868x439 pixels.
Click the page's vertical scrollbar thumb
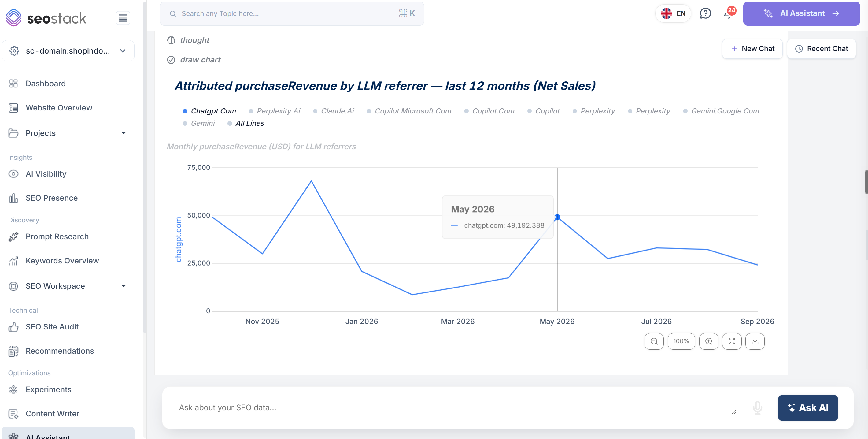click(866, 182)
